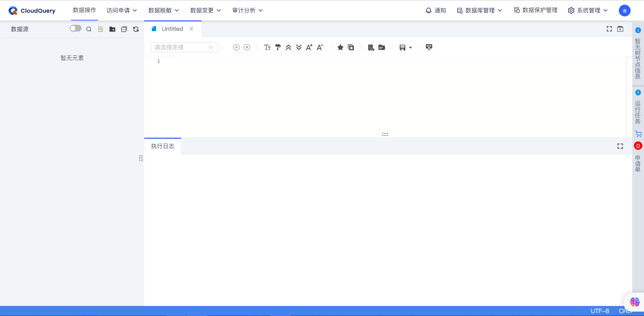This screenshot has height=316, width=644.
Task: Click the CloudQuery logo
Action: (32, 11)
